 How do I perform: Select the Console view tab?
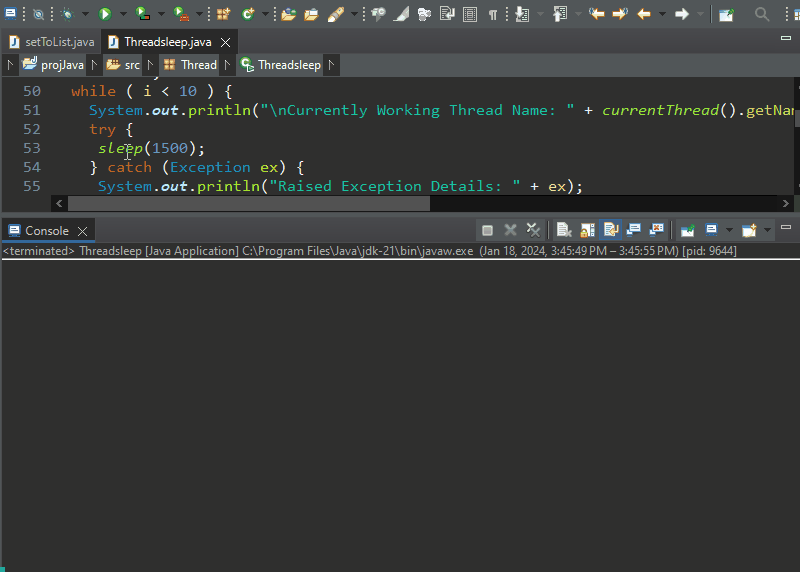coord(46,231)
